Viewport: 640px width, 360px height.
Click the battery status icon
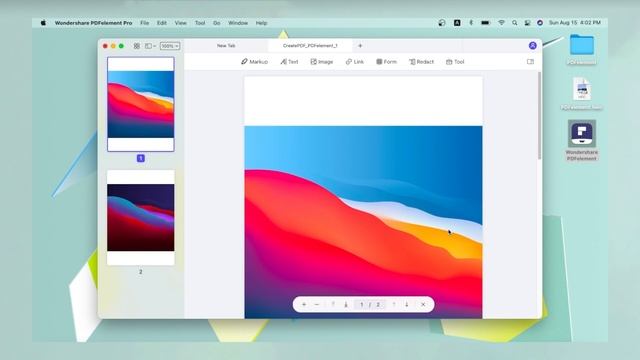click(485, 23)
